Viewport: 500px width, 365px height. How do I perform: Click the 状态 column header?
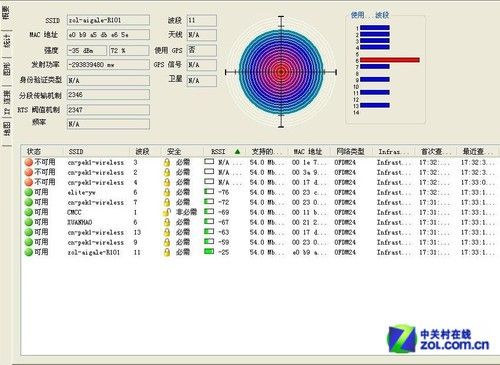coord(34,152)
